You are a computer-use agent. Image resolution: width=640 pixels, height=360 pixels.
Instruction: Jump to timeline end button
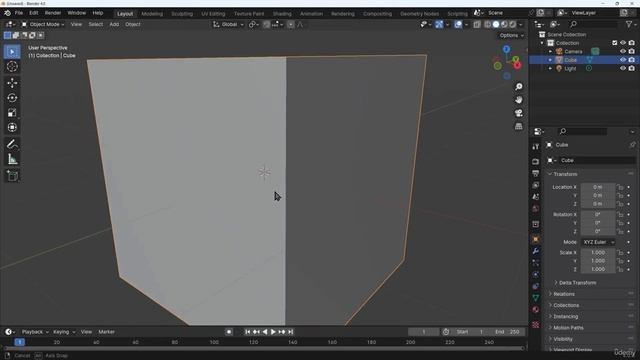[x=291, y=332]
